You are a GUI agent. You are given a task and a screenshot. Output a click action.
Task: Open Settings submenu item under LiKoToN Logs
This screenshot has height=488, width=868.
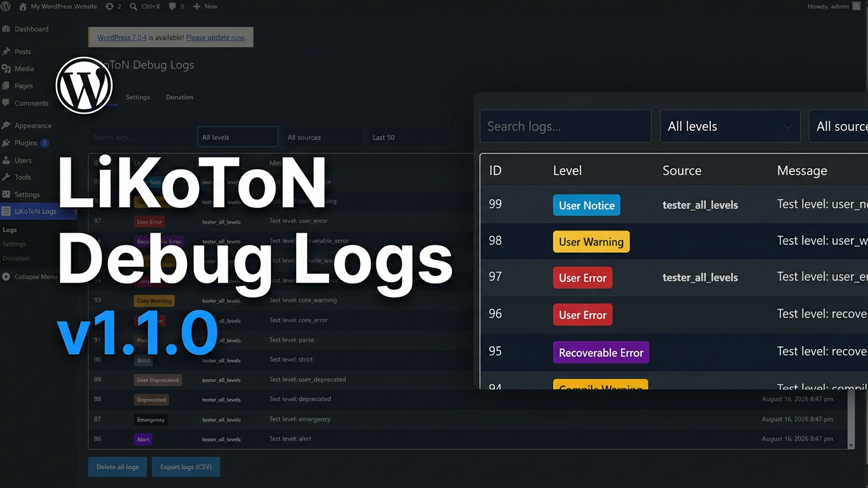(15, 244)
